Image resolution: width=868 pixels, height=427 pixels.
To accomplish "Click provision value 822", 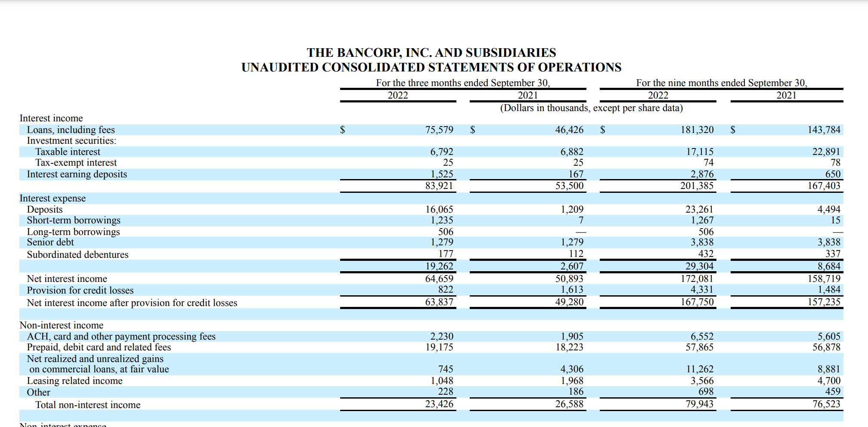I will pyautogui.click(x=446, y=289).
